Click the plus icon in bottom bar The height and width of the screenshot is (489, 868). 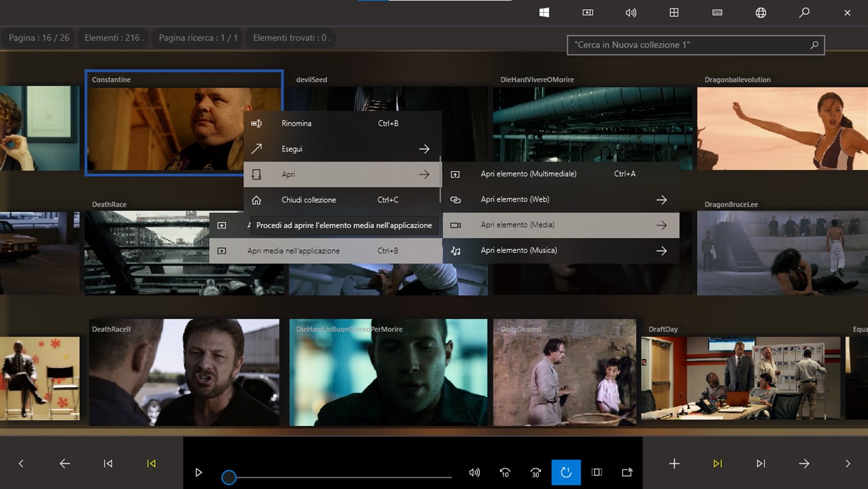pyautogui.click(x=674, y=464)
